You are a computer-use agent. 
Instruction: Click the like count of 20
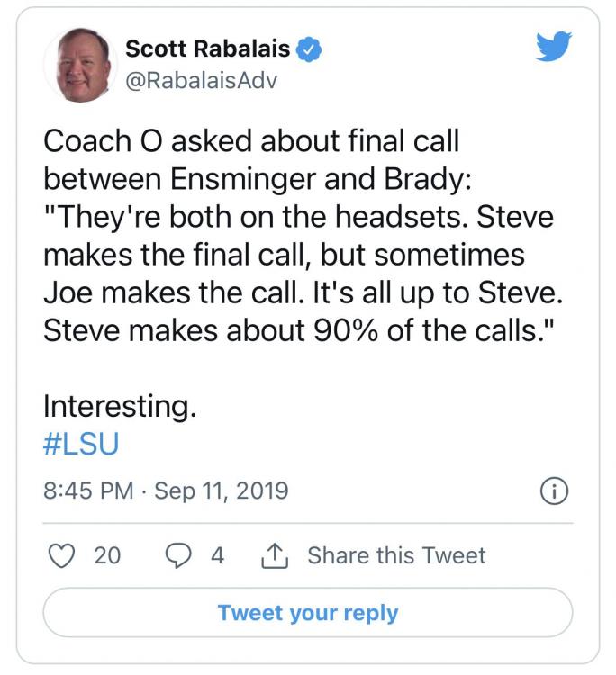click(107, 555)
